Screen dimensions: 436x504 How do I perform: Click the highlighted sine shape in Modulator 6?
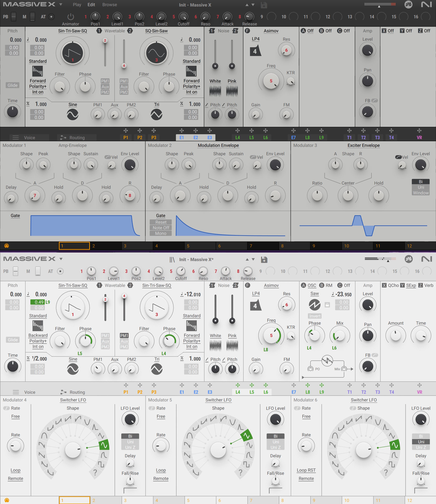pyautogui.click(x=395, y=445)
